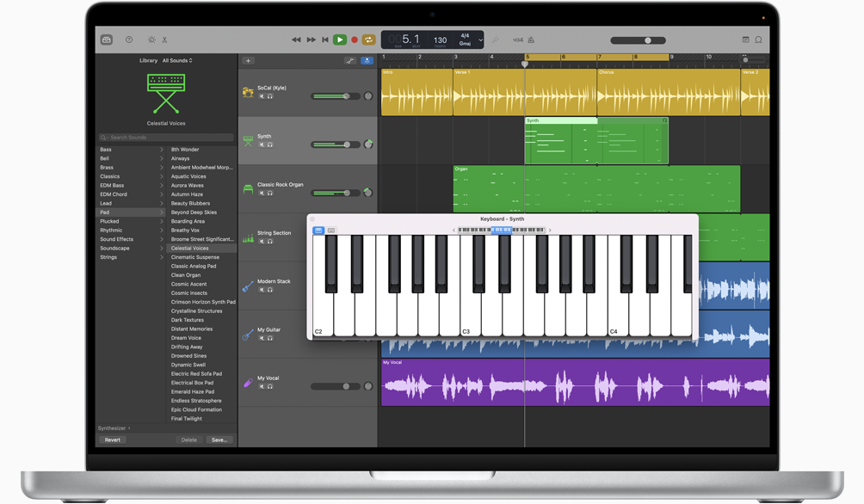Choose the Dream Voice patch

click(x=186, y=338)
